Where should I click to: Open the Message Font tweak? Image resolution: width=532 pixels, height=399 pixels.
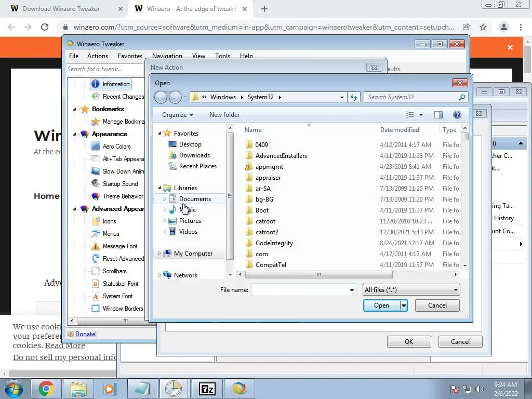coord(115,246)
